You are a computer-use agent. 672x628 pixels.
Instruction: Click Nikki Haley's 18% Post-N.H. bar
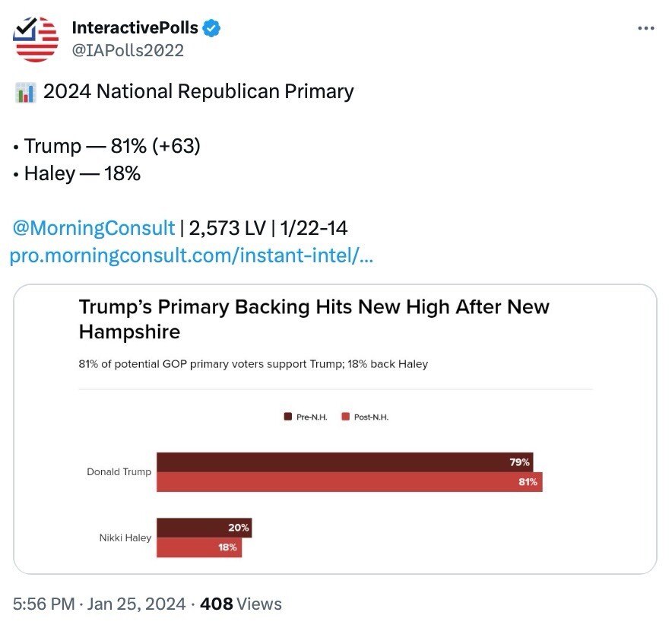[x=199, y=547]
